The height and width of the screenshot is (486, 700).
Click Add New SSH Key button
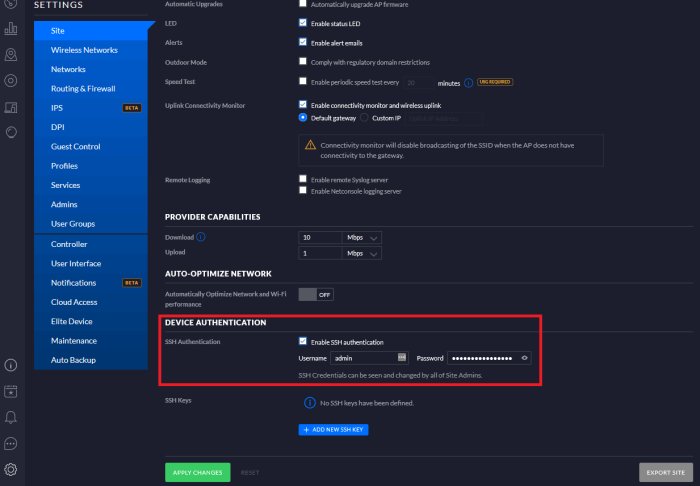click(333, 430)
